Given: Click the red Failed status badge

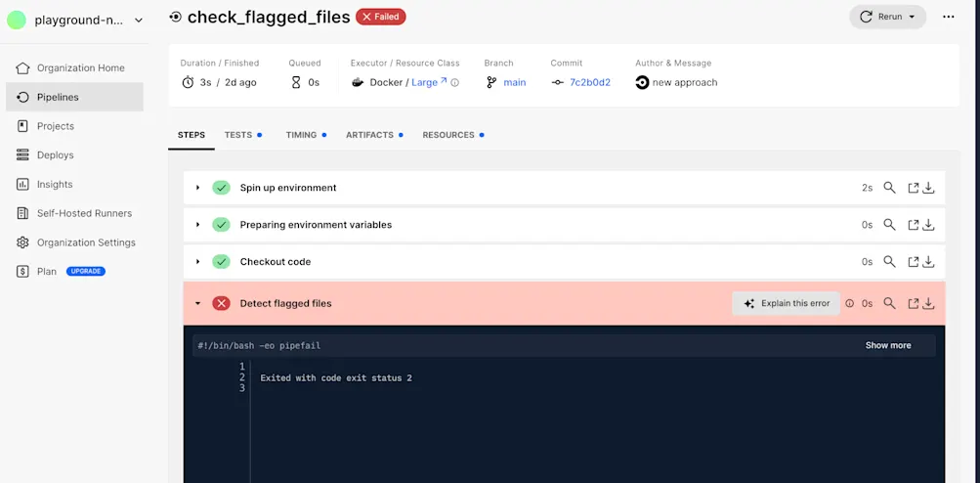Looking at the screenshot, I should pos(381,17).
